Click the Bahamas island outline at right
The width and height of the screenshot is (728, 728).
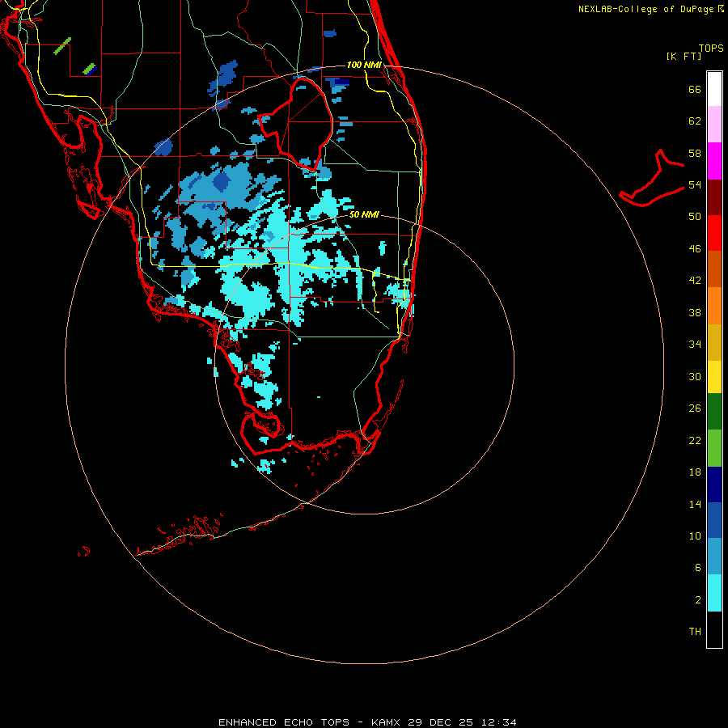coord(652,178)
